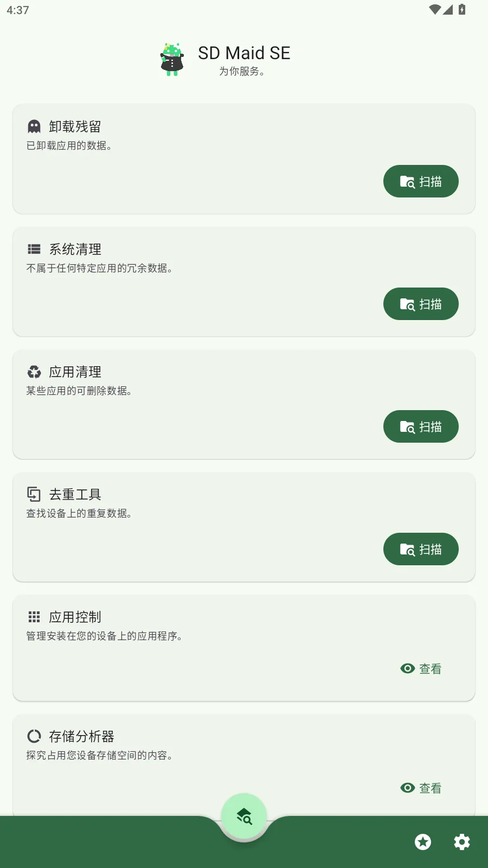Click the recycle icon beside 应用清理

tap(34, 372)
